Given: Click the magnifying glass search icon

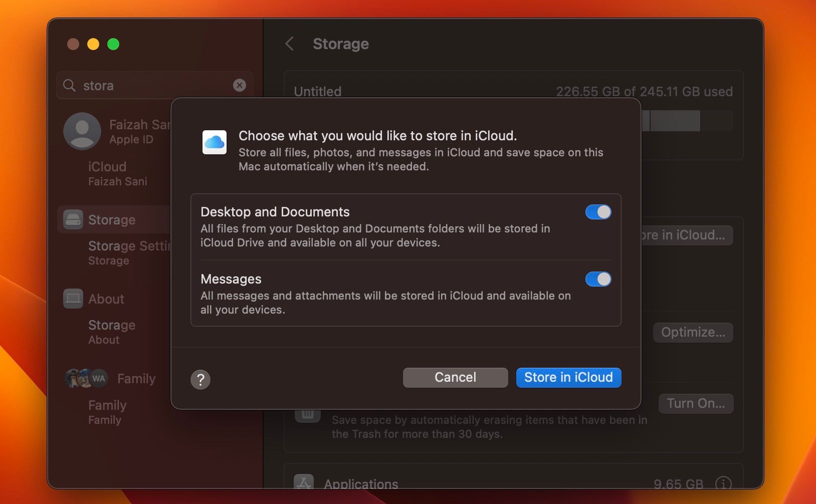Looking at the screenshot, I should tap(69, 85).
